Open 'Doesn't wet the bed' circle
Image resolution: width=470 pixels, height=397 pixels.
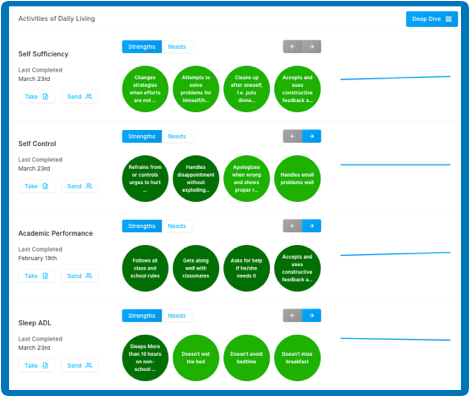coord(196,358)
